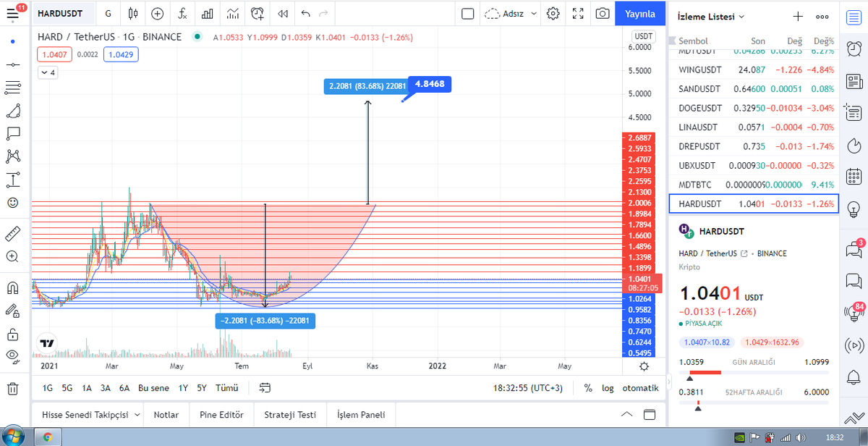The image size is (868, 446).
Task: Select the 1G time range
Action: pos(48,388)
